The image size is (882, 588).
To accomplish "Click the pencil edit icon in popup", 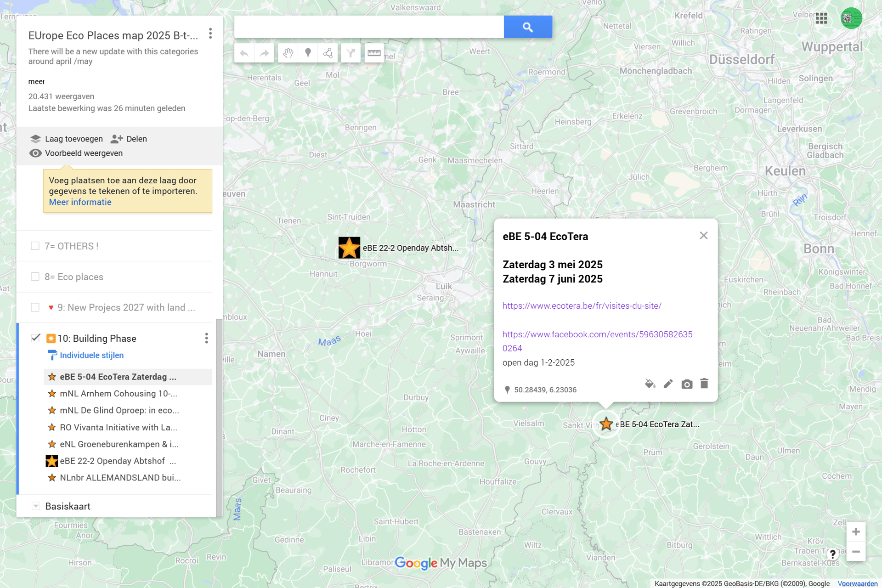I will pyautogui.click(x=668, y=384).
